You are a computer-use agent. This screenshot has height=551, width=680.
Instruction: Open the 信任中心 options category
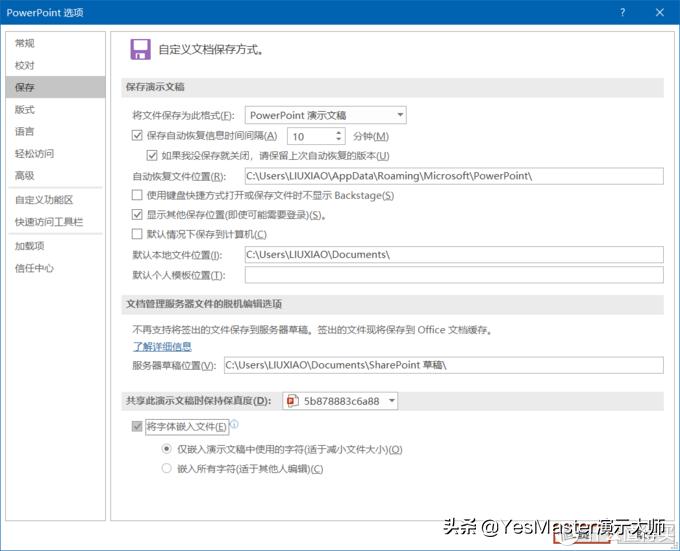(x=56, y=268)
